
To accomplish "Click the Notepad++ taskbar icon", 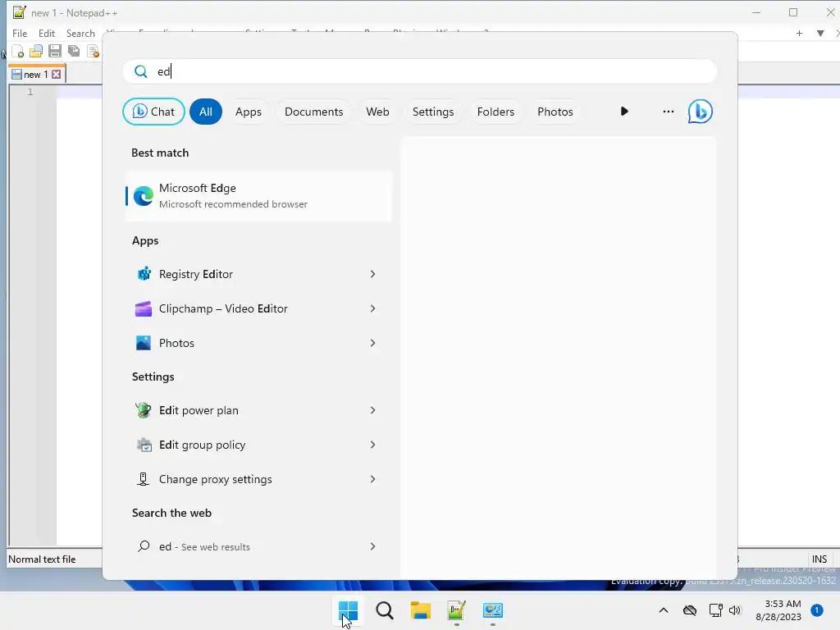I will 456,610.
